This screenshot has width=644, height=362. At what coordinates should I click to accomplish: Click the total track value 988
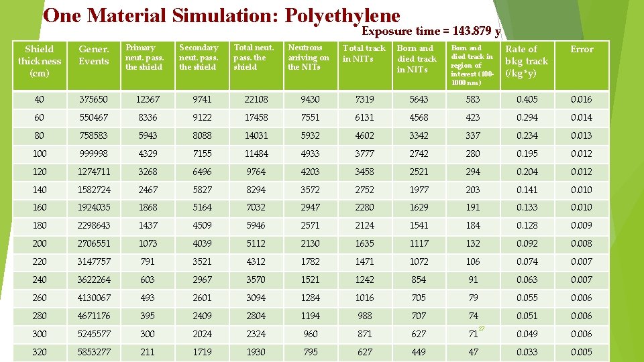(x=365, y=316)
